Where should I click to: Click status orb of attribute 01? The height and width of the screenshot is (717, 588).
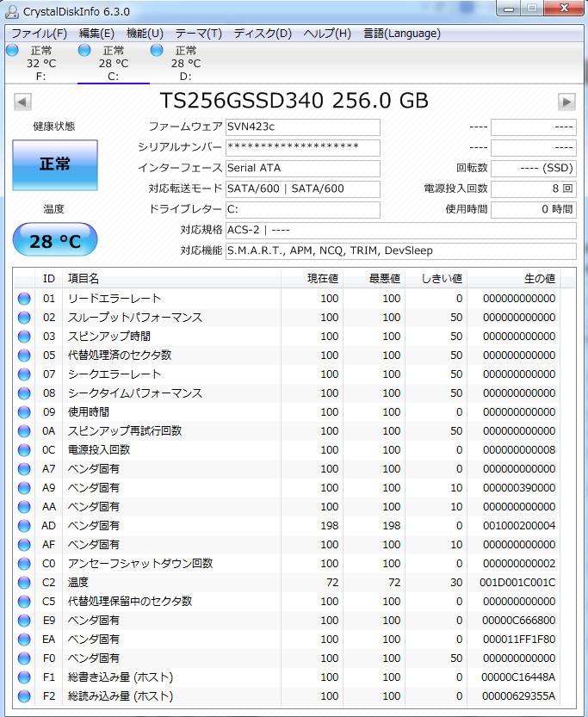pos(24,299)
